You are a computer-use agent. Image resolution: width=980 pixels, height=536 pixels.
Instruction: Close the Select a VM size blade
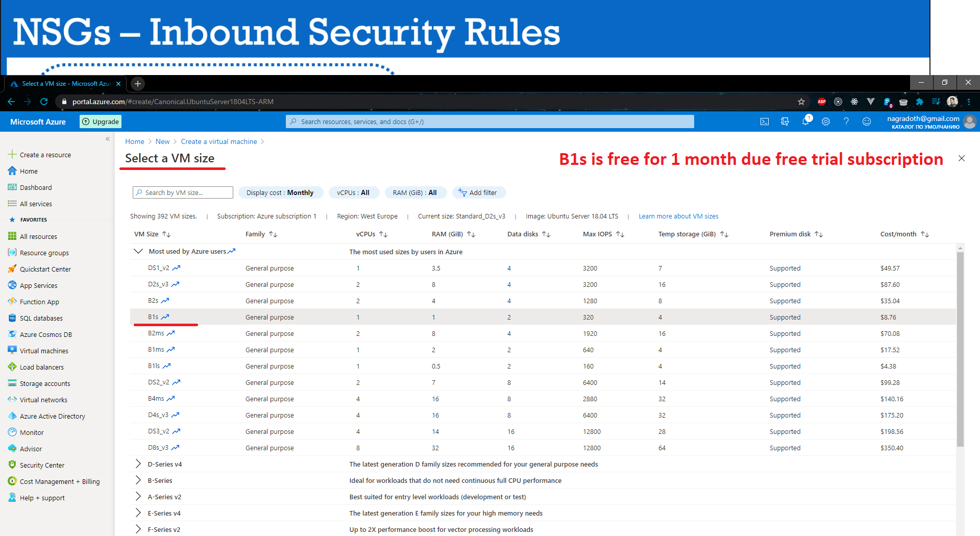(x=962, y=158)
